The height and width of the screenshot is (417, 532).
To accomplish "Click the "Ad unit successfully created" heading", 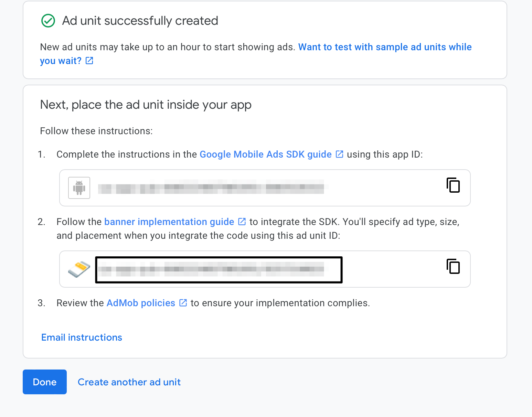I will pos(140,21).
